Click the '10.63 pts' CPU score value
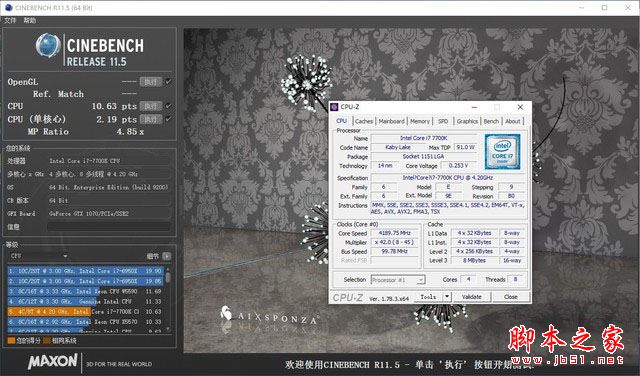This screenshot has height=376, width=640. (x=114, y=106)
